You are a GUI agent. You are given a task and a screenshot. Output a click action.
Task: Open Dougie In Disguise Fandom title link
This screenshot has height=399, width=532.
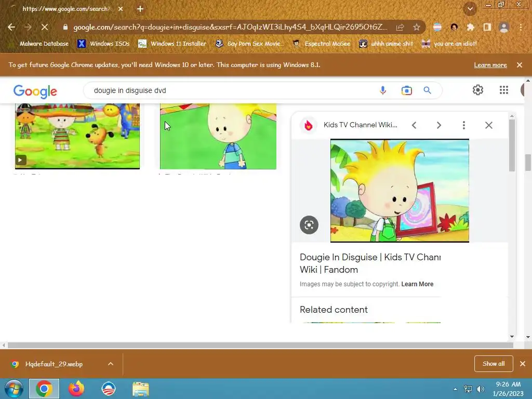pos(370,263)
